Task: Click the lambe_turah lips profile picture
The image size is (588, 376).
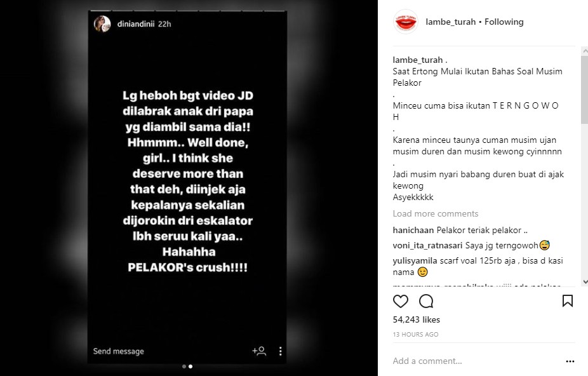Action: 405,22
